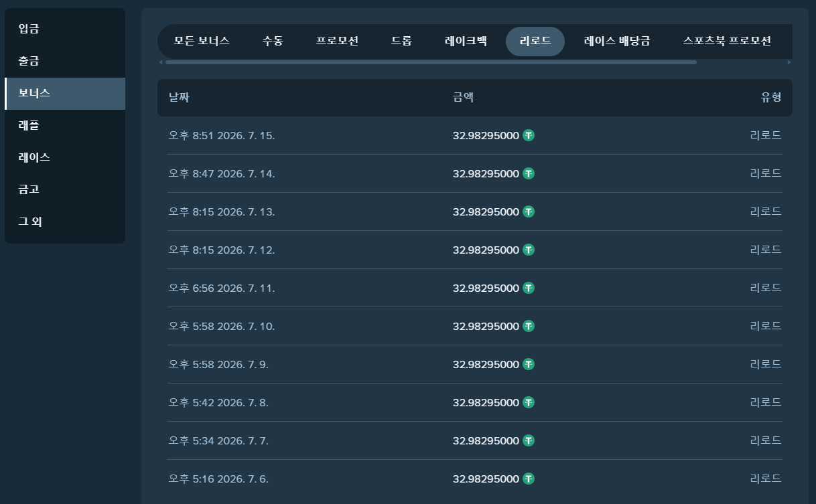Click date 오후 5:34 2026. 7. 7.
Image resolution: width=816 pixels, height=504 pixels.
coord(218,440)
